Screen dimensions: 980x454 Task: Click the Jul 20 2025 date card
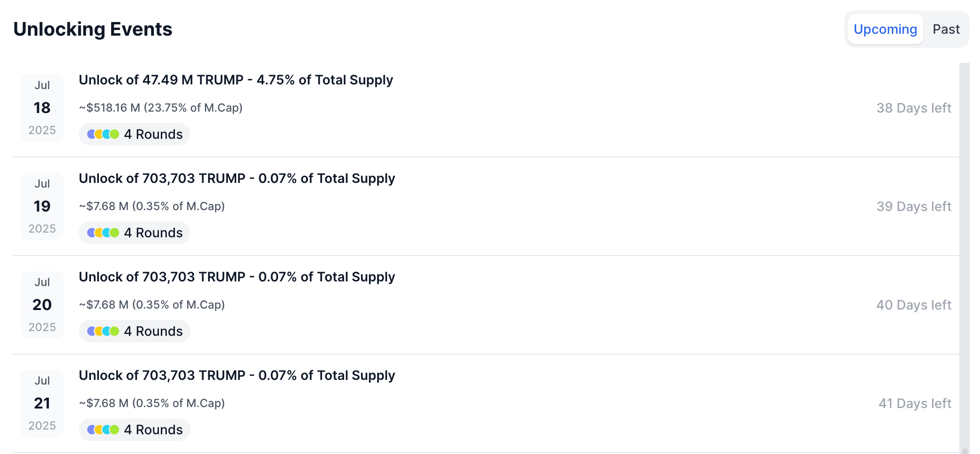click(x=42, y=305)
